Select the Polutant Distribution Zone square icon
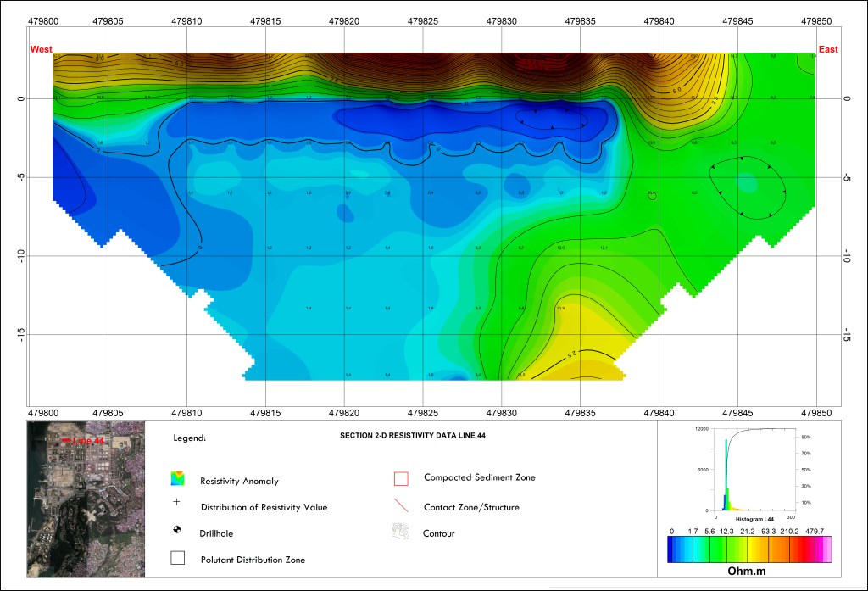The image size is (868, 591). coord(176,559)
